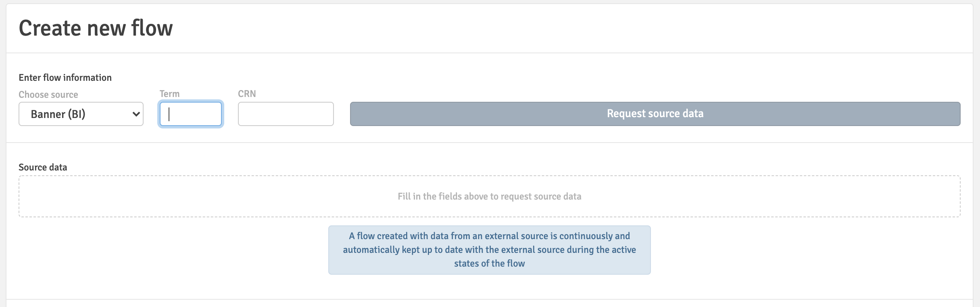This screenshot has width=980, height=307.
Task: Click the 'automatically kept up to date' line
Action: point(489,250)
